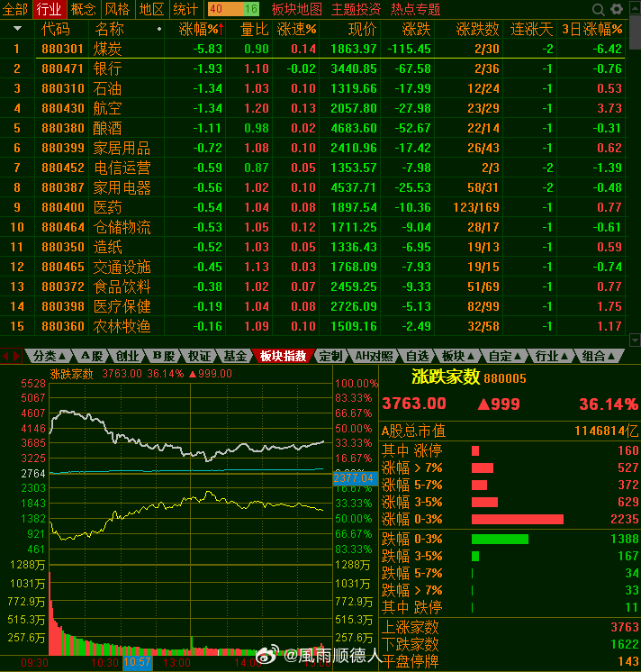Switch to the 统计 tab
The image size is (641, 672).
tap(185, 9)
